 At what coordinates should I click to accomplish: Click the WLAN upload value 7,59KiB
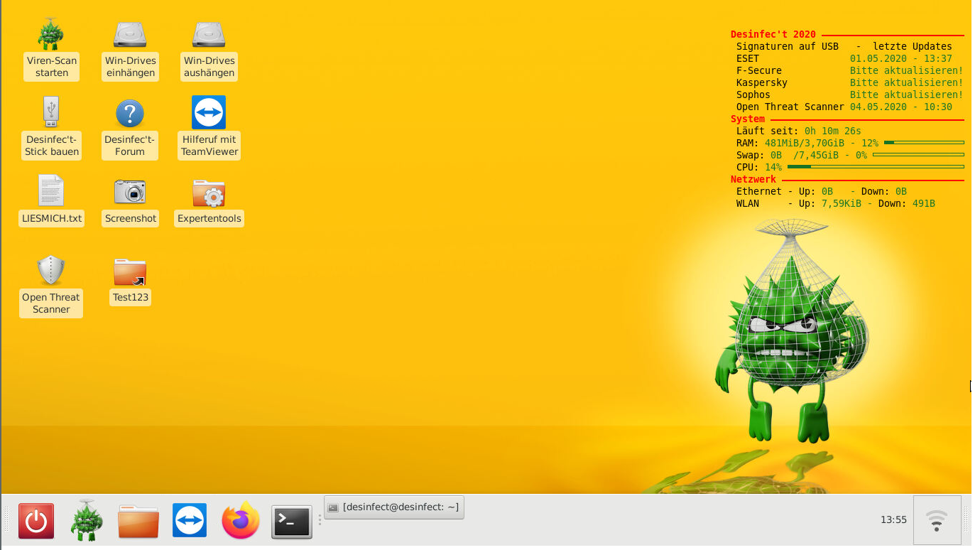842,203
